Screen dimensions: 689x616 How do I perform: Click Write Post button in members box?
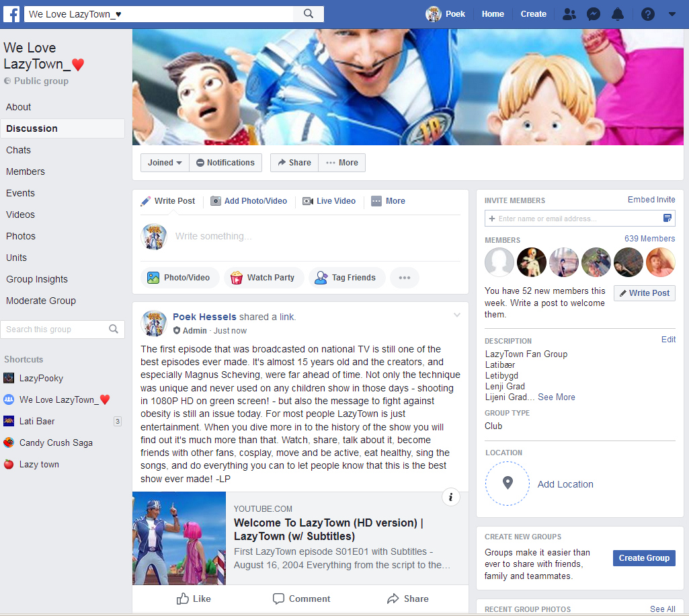pos(645,293)
